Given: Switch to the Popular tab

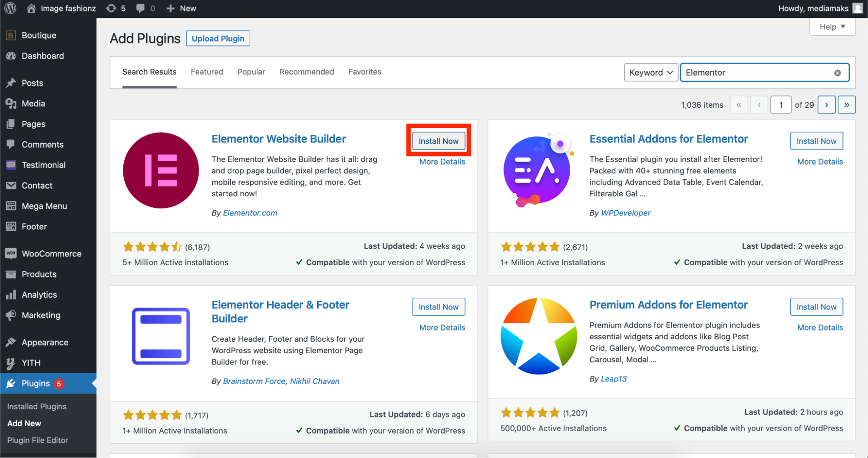Looking at the screenshot, I should (x=251, y=72).
